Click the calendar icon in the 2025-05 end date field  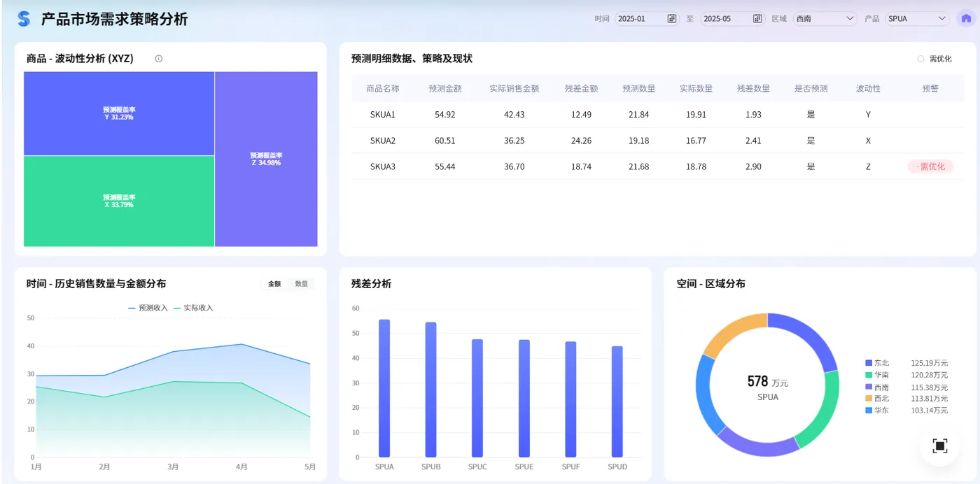757,19
